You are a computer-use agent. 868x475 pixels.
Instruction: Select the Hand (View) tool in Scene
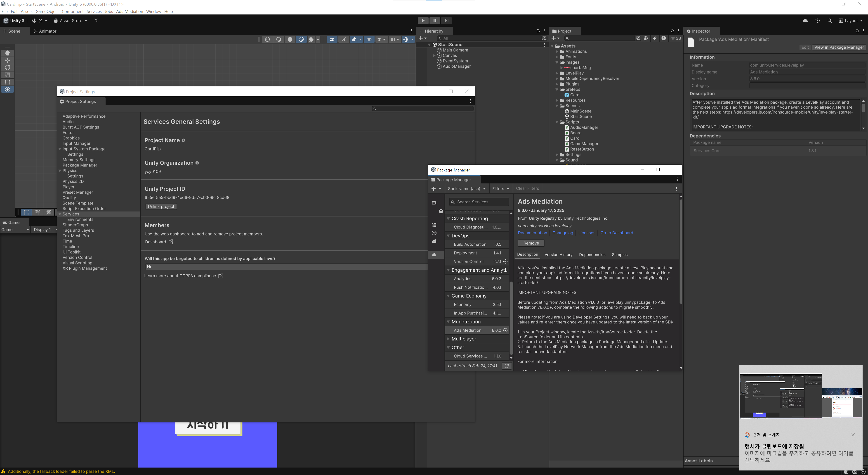(7, 53)
